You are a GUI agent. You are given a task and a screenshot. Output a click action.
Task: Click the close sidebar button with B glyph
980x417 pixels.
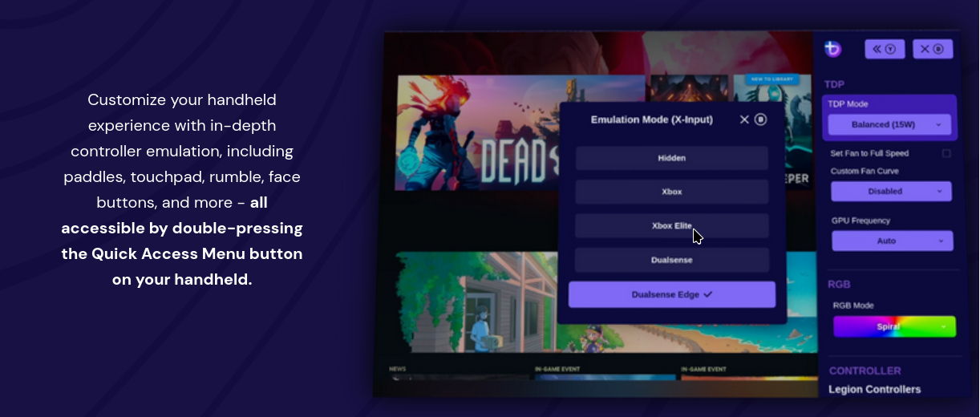tap(933, 49)
